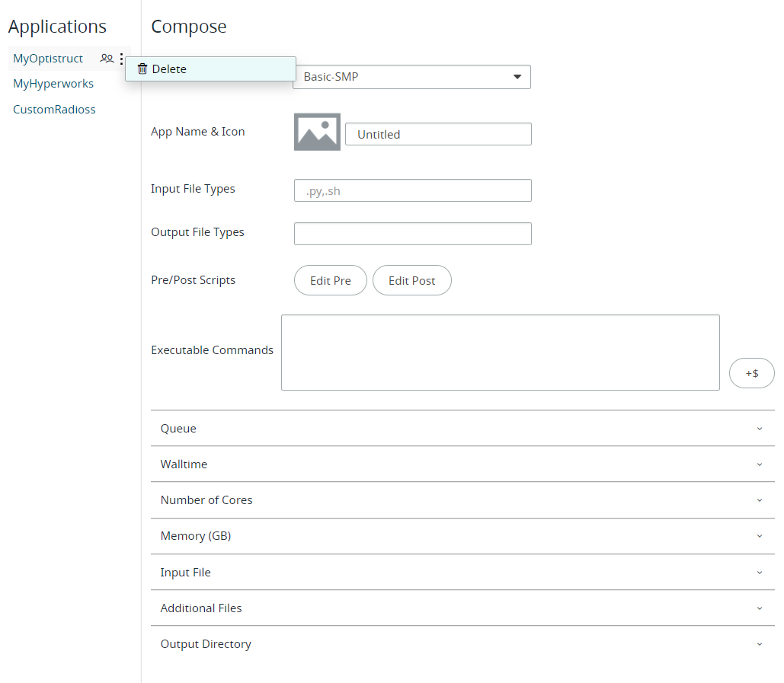
Task: Focus the Input File Types field
Action: pyautogui.click(x=412, y=190)
